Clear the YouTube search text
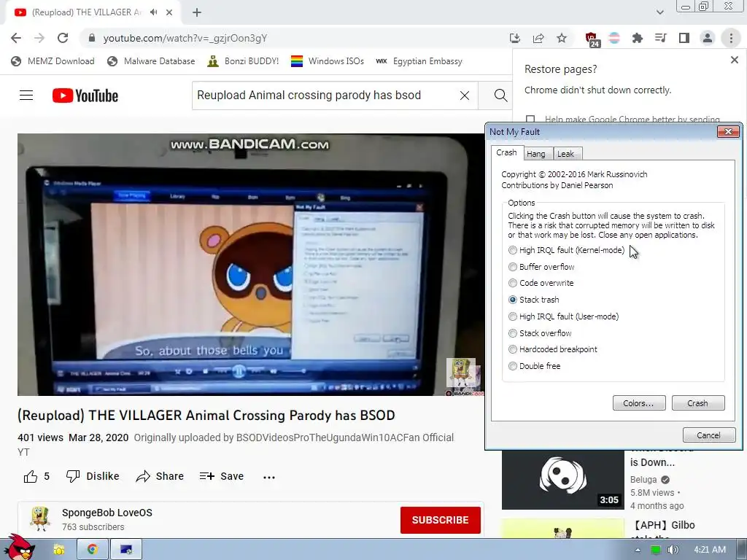This screenshot has height=560, width=747. pos(465,96)
